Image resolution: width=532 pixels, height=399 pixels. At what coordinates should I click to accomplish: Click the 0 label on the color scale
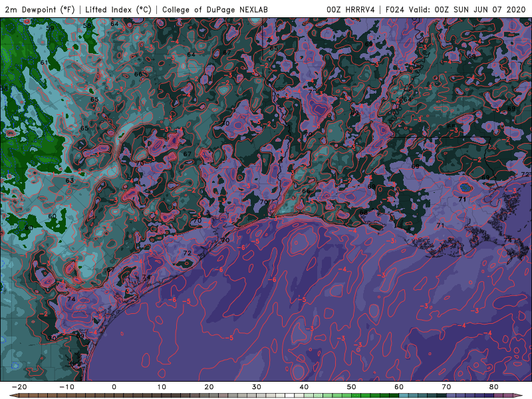(x=114, y=387)
